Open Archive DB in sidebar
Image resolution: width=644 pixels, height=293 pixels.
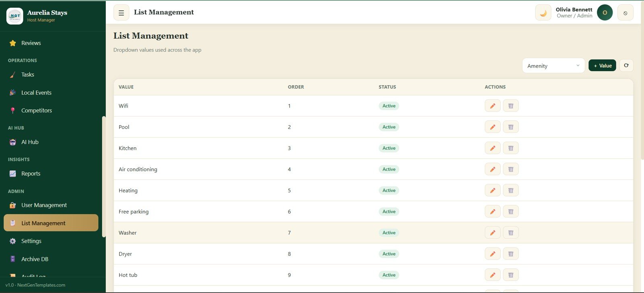(x=51, y=259)
